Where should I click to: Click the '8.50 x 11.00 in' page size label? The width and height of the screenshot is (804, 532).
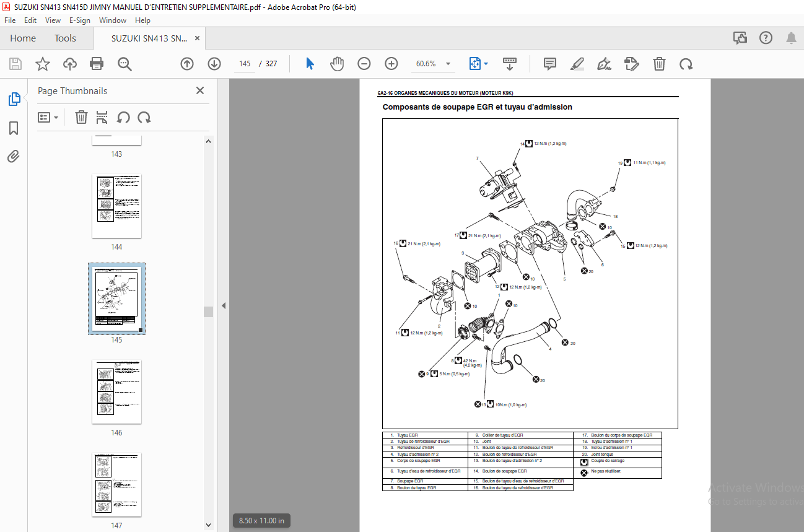click(262, 521)
